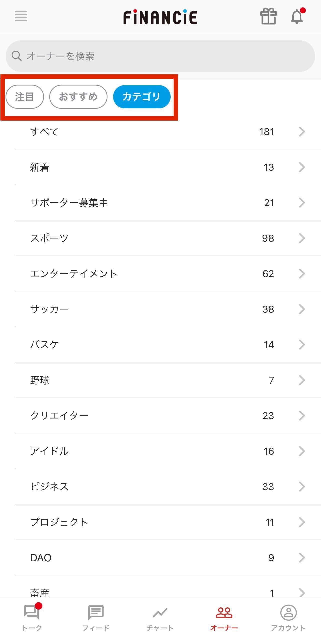
Task: Expand the すべて category chevron
Action: (x=302, y=132)
